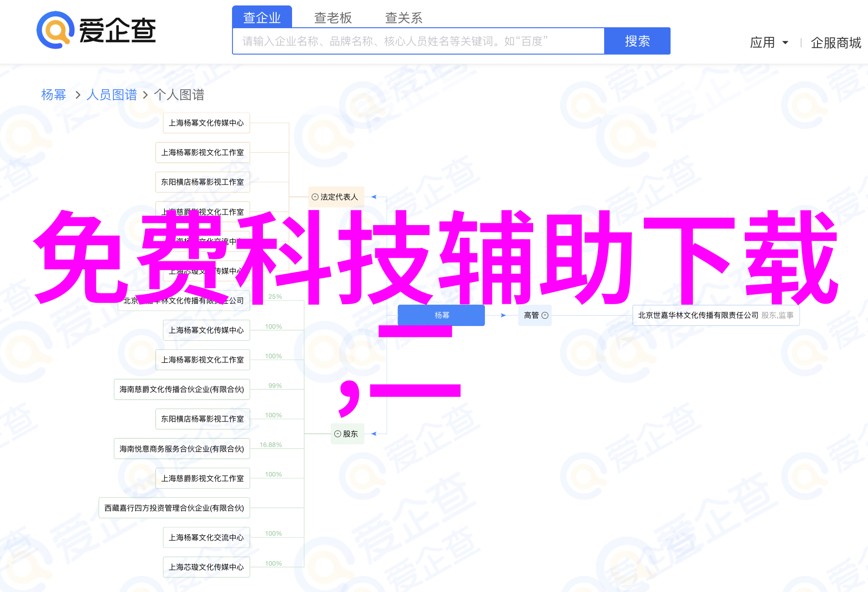
Task: Open 上海慈爵影视文化工作室 in 股东 branch
Action: (x=203, y=478)
